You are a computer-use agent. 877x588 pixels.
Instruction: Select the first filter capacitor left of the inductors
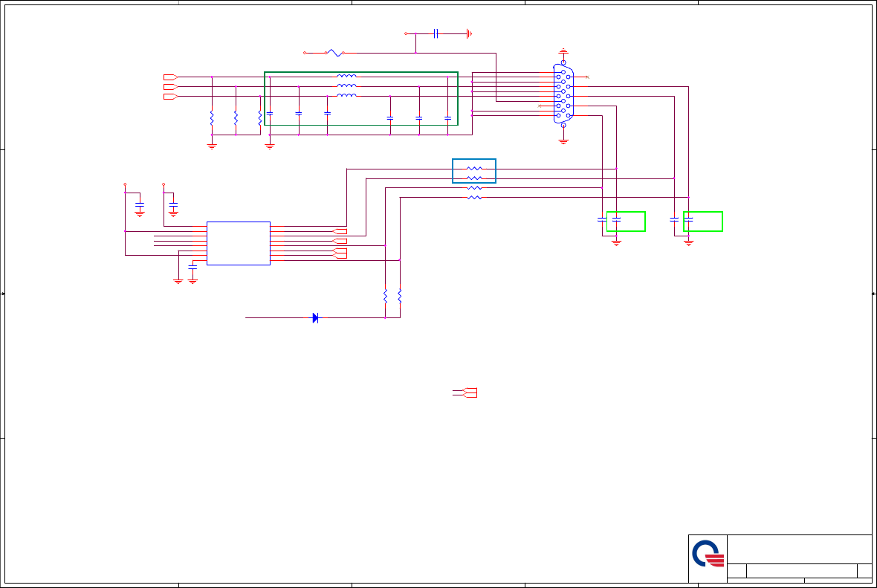(x=270, y=113)
